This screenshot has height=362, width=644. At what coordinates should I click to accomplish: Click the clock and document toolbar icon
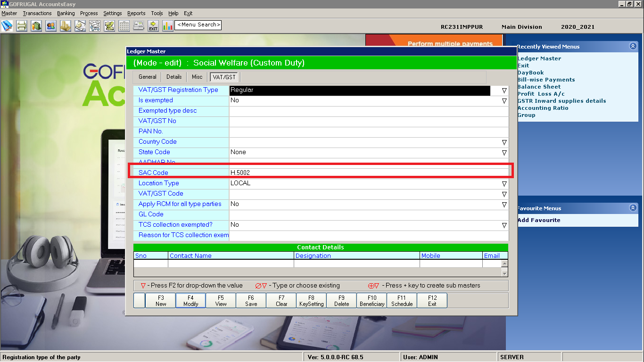(80, 25)
